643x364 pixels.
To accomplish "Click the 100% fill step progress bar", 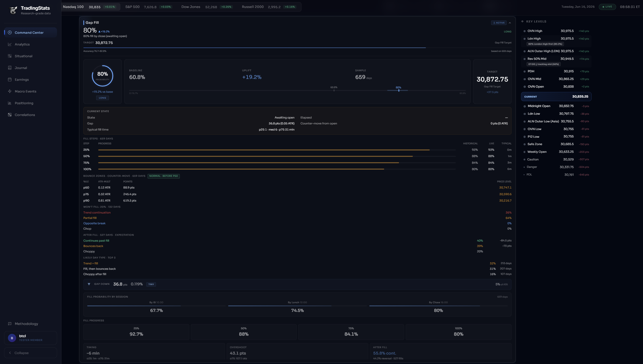I will tap(277, 169).
